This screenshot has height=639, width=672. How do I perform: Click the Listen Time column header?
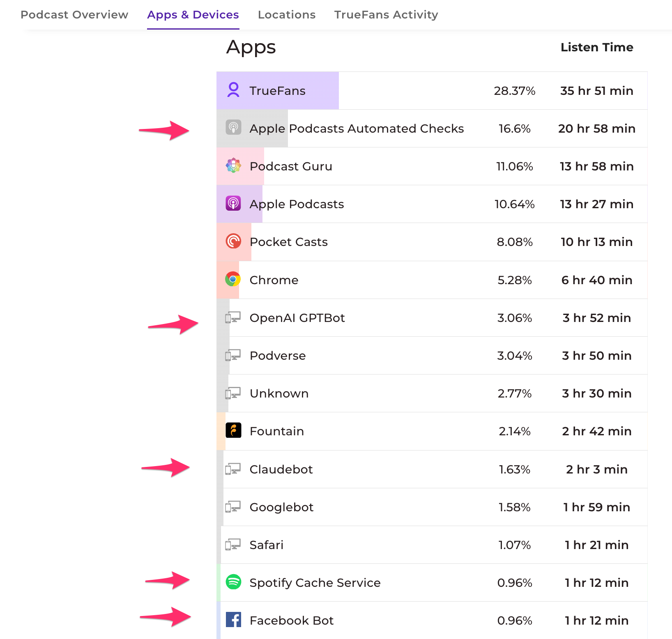[x=596, y=47]
